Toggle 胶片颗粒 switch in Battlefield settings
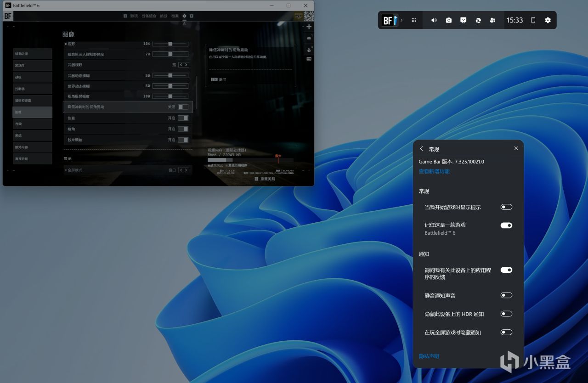Viewport: 588px width, 383px height. click(x=183, y=140)
